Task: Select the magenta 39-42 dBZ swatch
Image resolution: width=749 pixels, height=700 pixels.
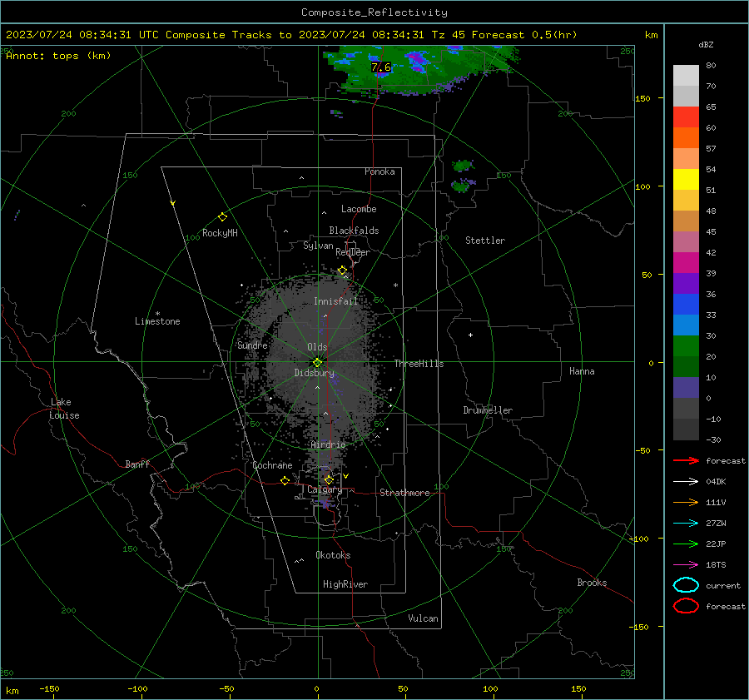Action: pos(686,263)
